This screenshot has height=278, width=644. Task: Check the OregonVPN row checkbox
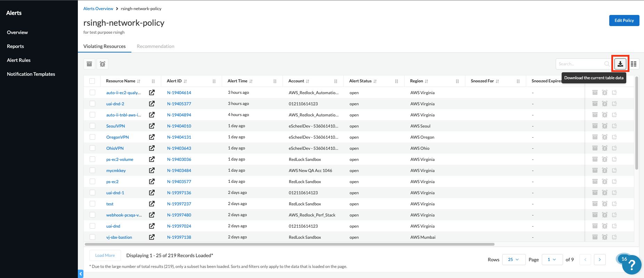(92, 137)
